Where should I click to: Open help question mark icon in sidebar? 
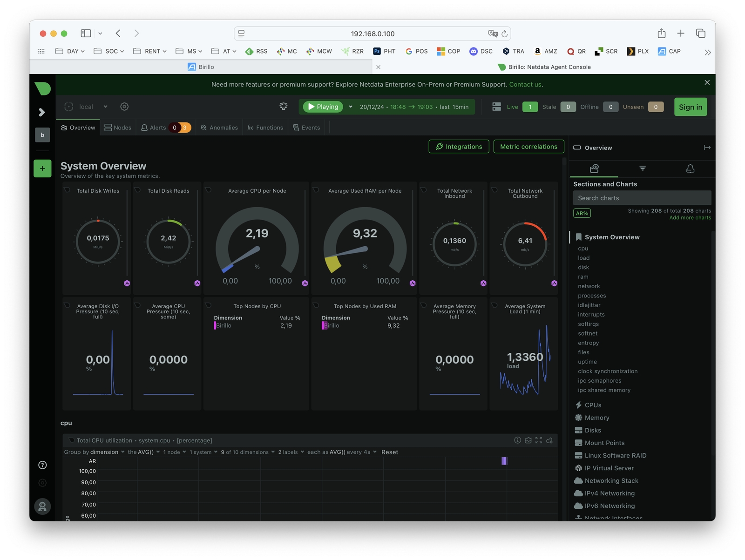[x=42, y=465]
